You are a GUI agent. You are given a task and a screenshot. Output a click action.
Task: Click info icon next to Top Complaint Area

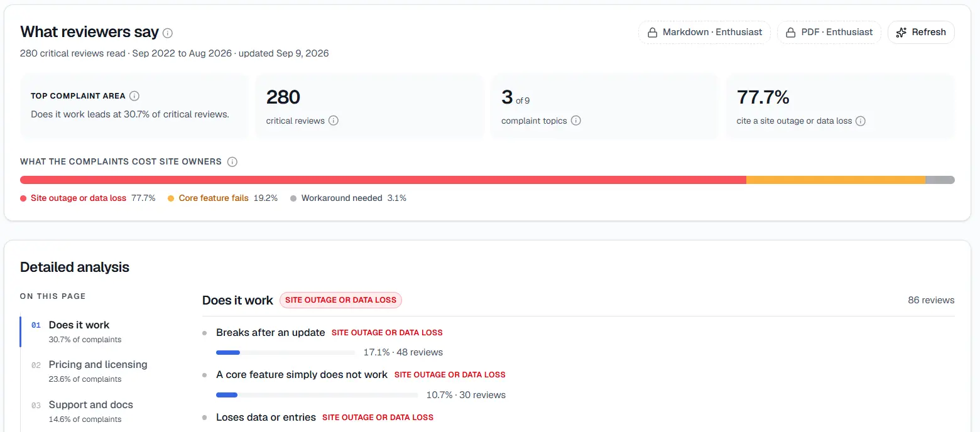click(134, 96)
